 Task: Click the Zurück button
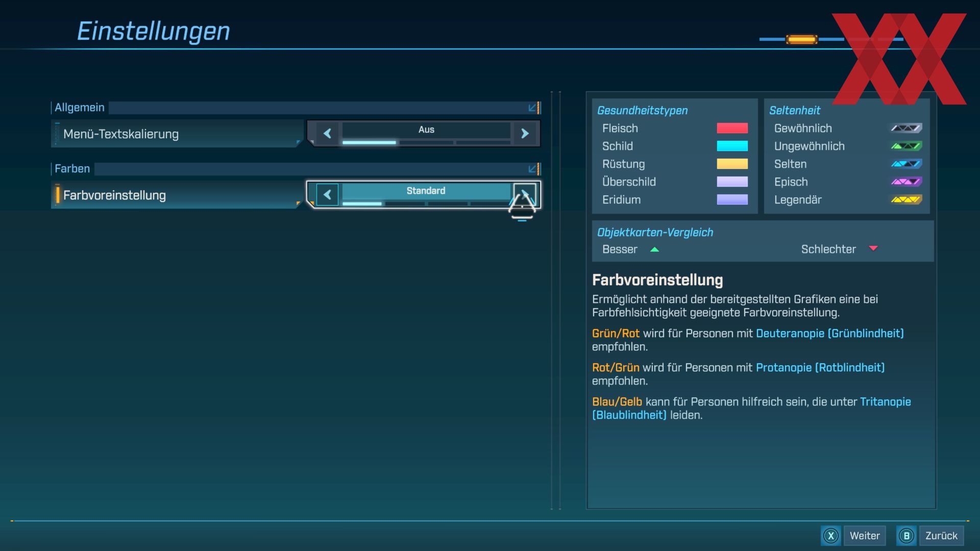pos(941,536)
